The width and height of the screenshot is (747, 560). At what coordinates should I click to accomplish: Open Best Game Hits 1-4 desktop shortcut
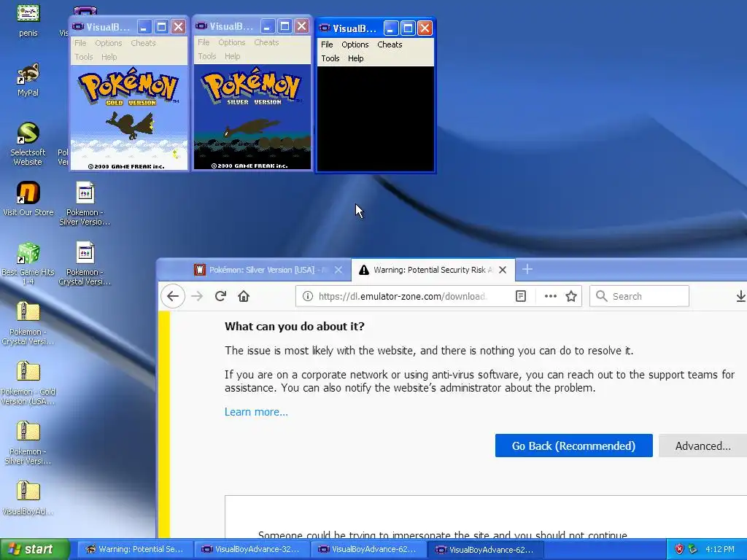[x=28, y=263]
